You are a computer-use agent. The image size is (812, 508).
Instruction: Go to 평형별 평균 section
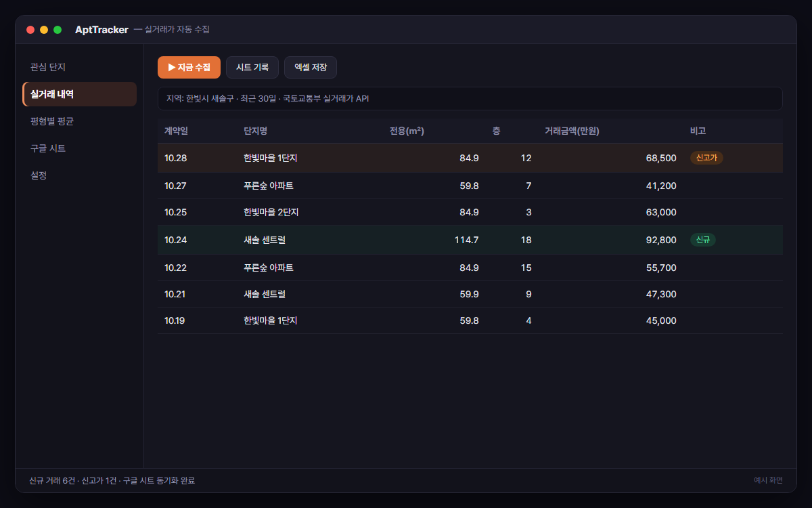80,121
